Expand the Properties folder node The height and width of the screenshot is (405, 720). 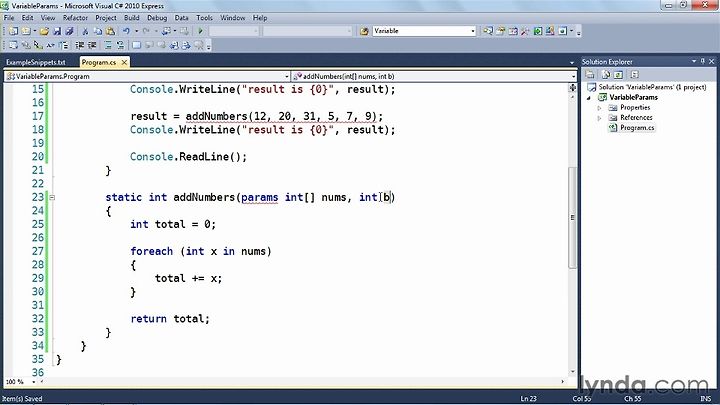coord(599,107)
